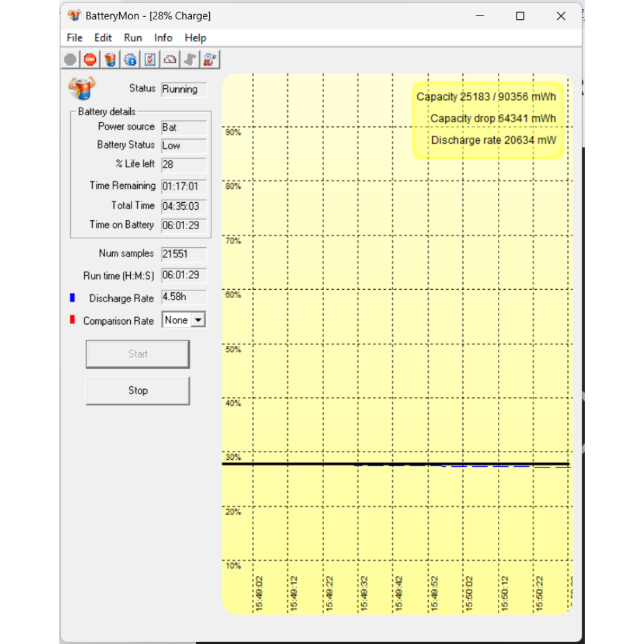Click the red Comparison Rate color swatch
The image size is (644, 644).
(72, 319)
